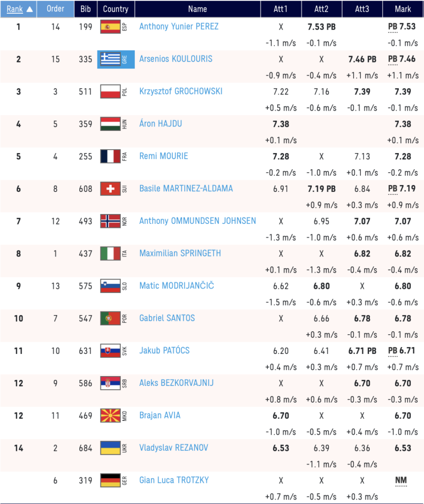Click the Norway flag icon
424x504 pixels.
[x=110, y=221]
